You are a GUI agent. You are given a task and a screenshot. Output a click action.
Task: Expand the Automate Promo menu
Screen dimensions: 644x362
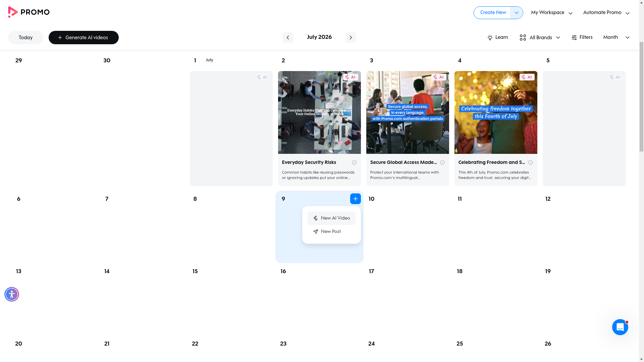(x=606, y=13)
